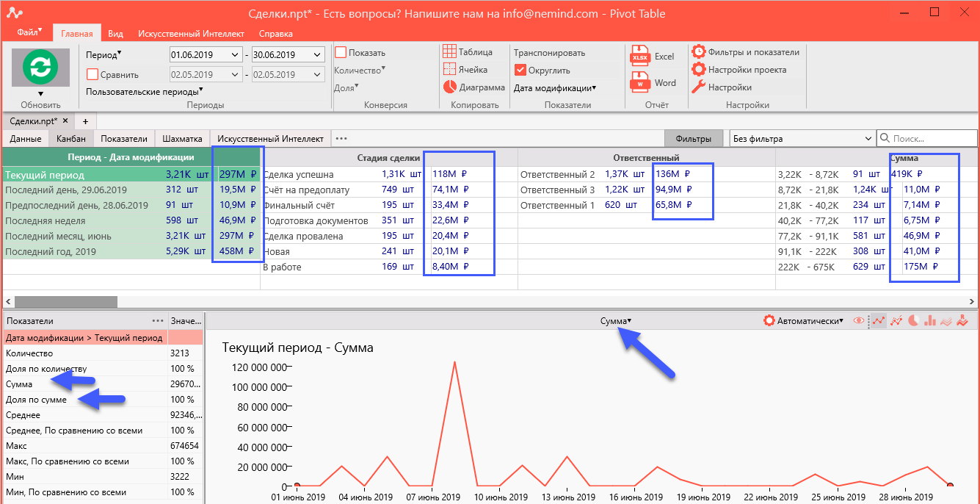The image size is (980, 504).
Task: Select the regression chart icon with R
Action: (963, 321)
